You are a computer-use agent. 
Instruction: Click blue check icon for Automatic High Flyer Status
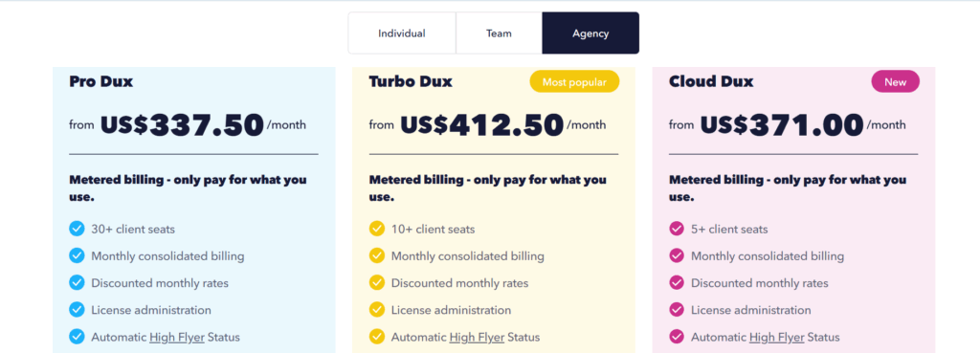(77, 337)
